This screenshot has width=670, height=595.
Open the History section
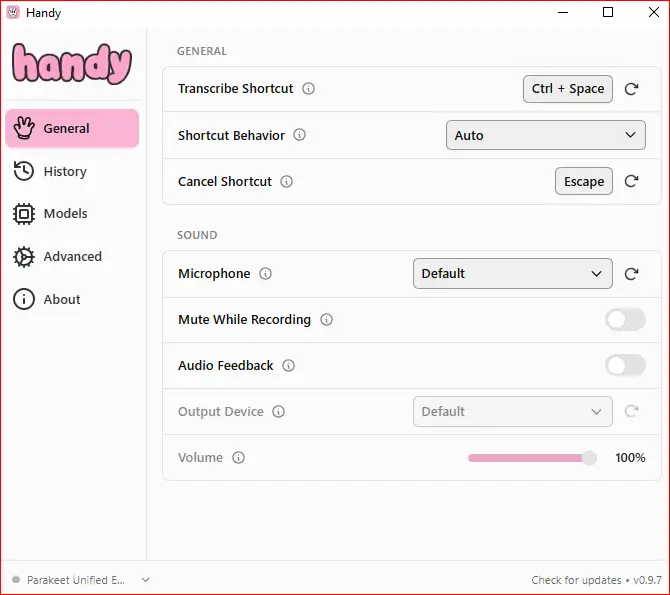[72, 171]
